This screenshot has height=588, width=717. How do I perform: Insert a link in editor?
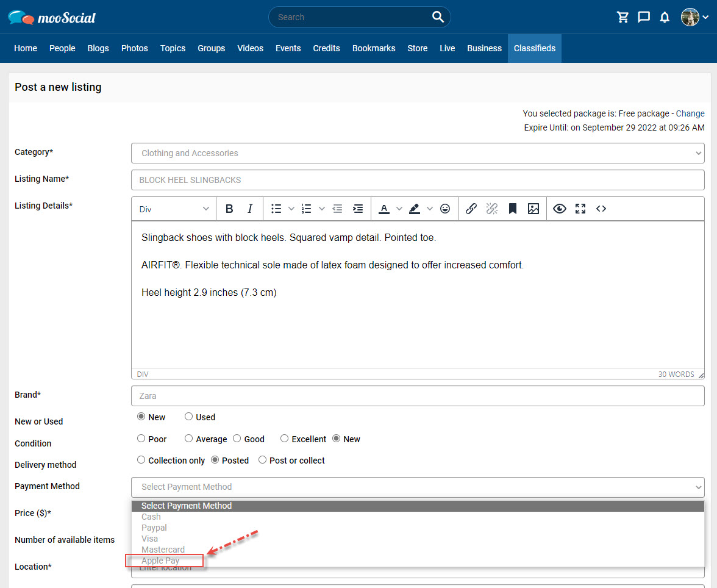pyautogui.click(x=471, y=209)
